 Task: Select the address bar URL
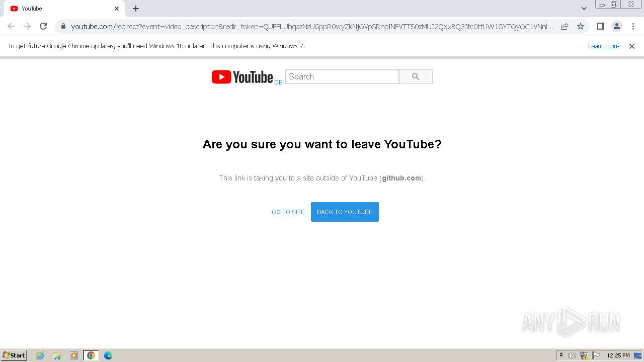(312, 27)
